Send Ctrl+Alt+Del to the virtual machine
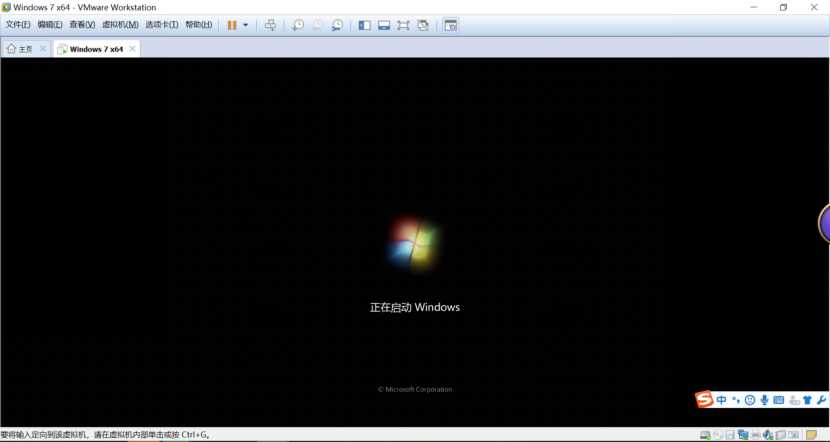 pos(270,25)
